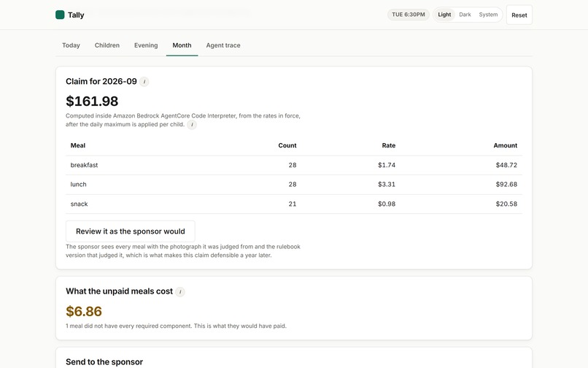Select the Month tab
The image size is (588, 368).
click(x=182, y=45)
